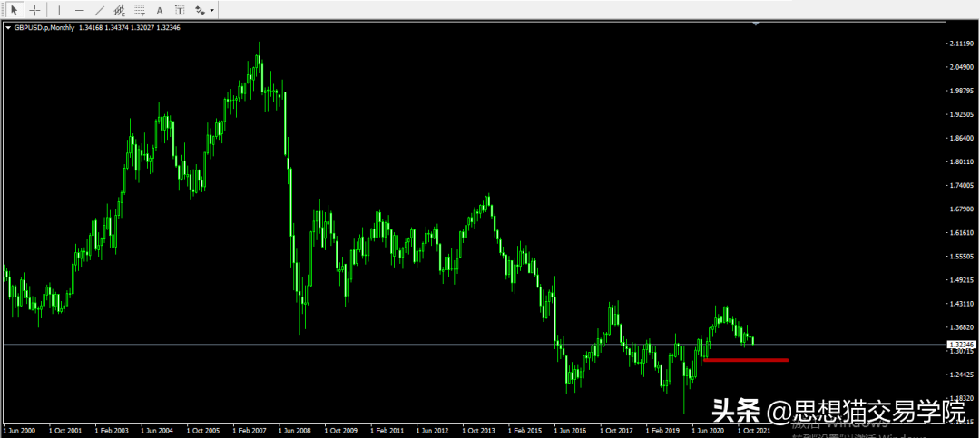The image size is (980, 438).
Task: Choose the text label (T) tool
Action: coord(180,10)
